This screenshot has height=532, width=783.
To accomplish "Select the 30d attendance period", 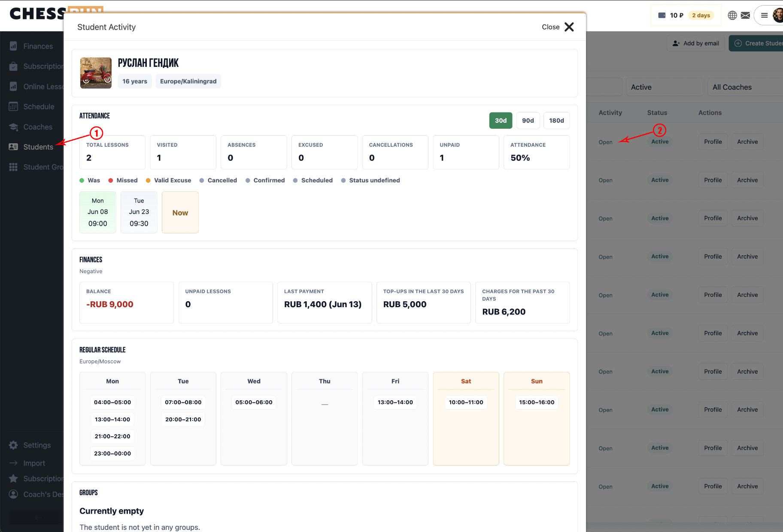I will (x=501, y=121).
